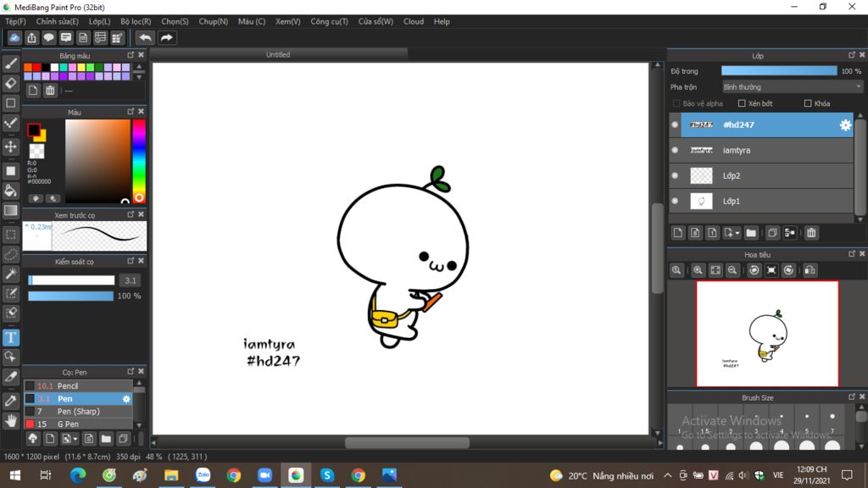Image resolution: width=868 pixels, height=488 pixels.
Task: Adjust the Độ trong opacity slider
Action: tap(779, 71)
